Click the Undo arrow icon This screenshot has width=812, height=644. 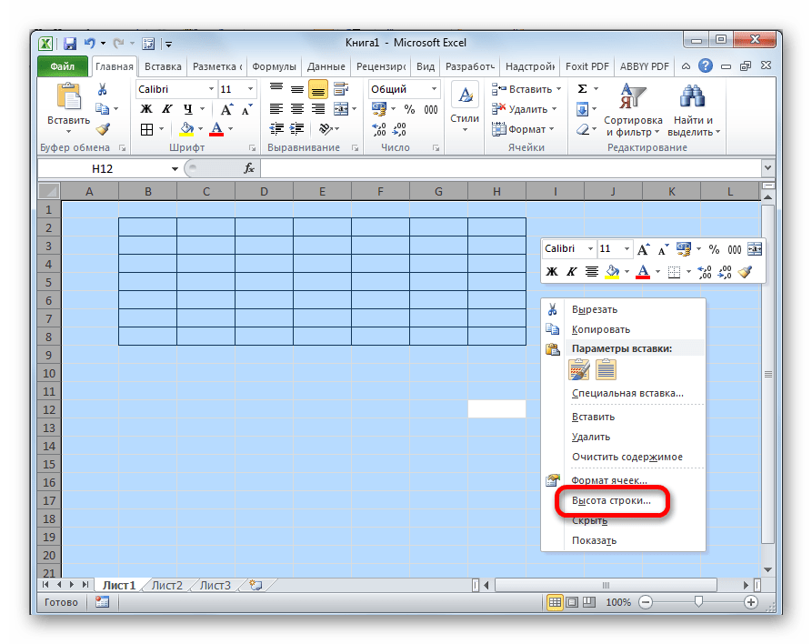(90, 44)
